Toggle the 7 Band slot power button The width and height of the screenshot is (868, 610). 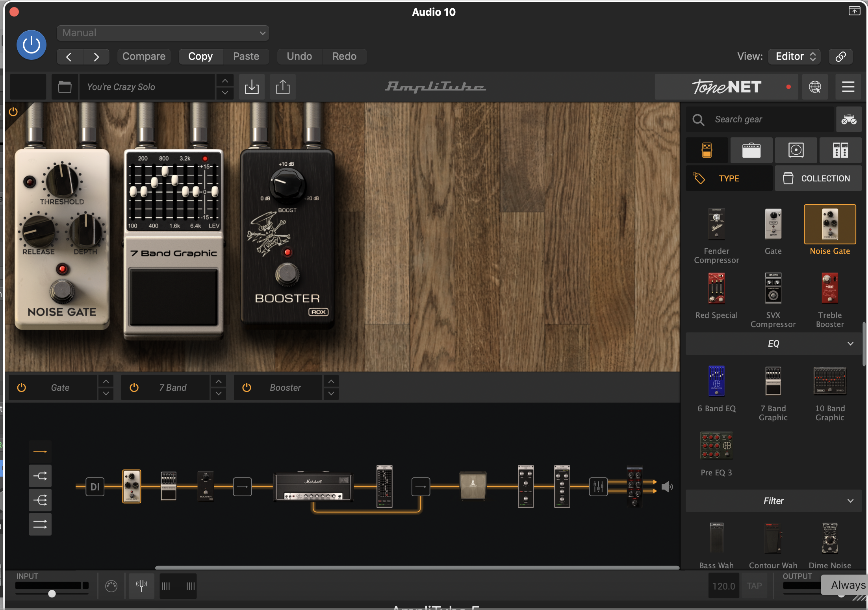(134, 388)
